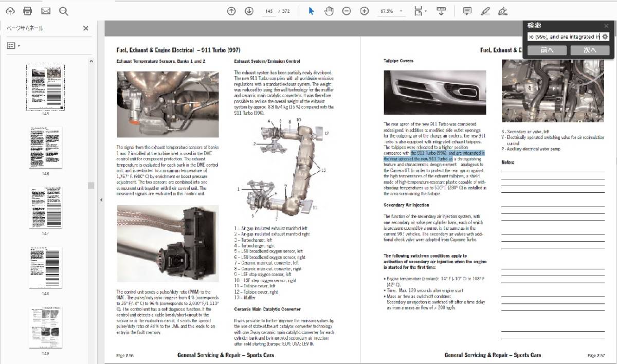Zoom out with the minus circle icon
617x364 pixels.
point(347,11)
